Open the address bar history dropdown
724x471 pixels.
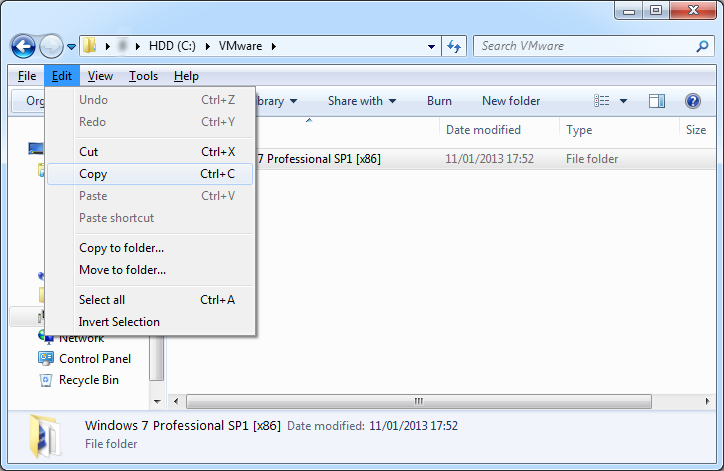point(431,46)
